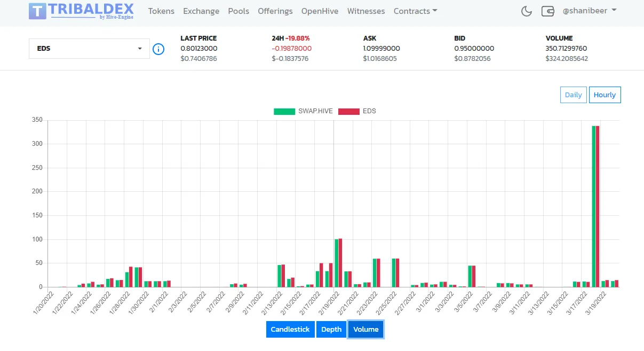644x351 pixels.
Task: Click the $1.0168605 ask dollar value
Action: tap(380, 58)
